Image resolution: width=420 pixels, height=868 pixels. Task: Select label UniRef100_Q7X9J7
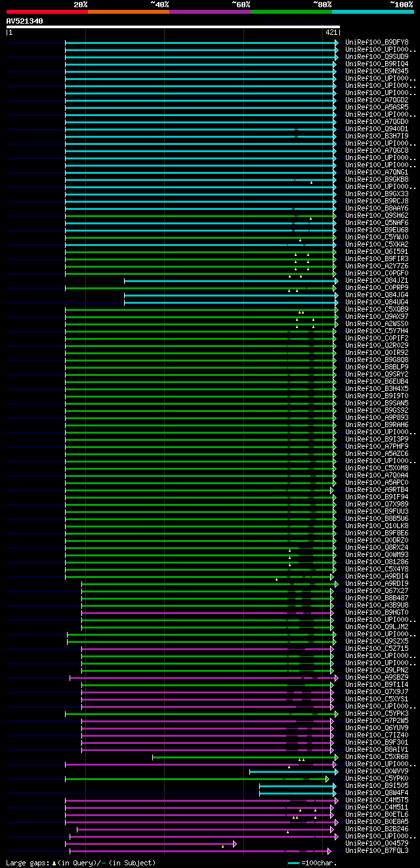pyautogui.click(x=377, y=692)
